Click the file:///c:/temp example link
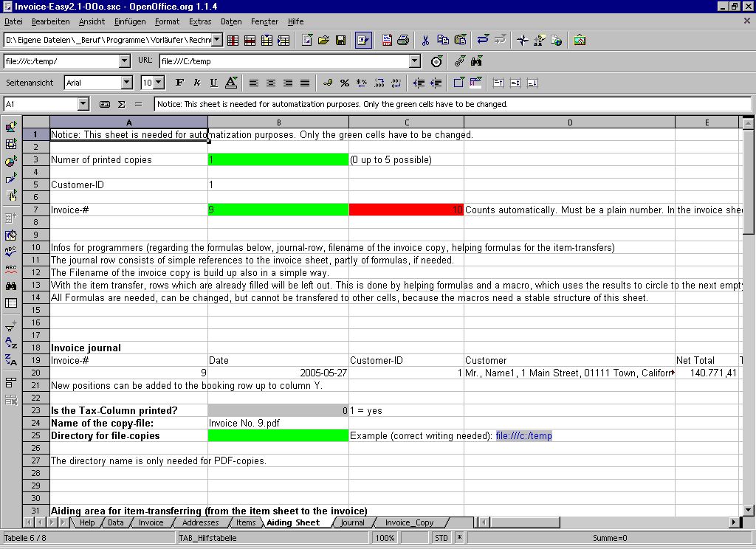 coord(523,436)
